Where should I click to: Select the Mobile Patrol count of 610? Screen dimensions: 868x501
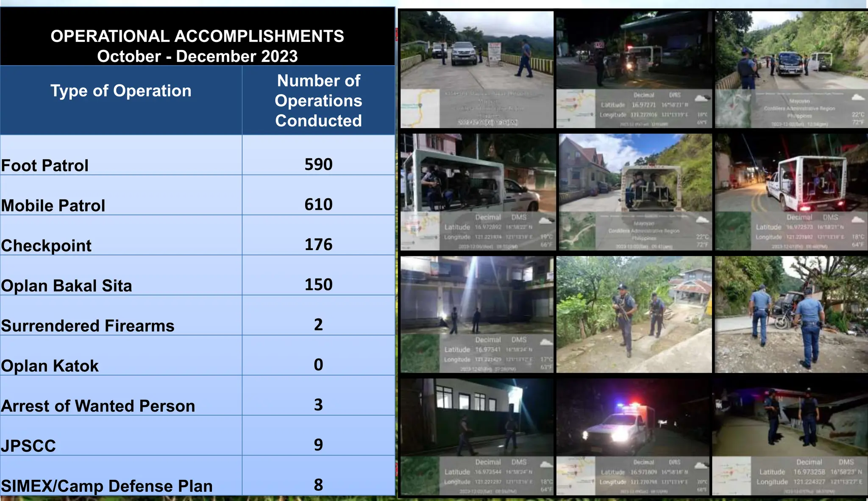318,205
